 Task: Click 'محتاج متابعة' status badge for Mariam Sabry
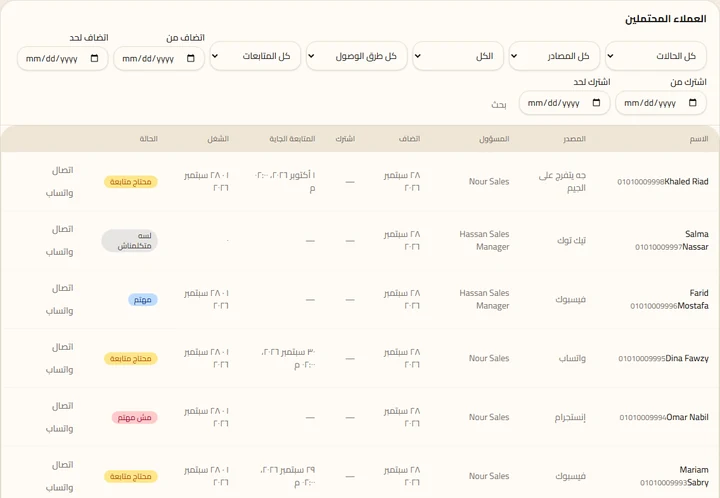click(x=131, y=476)
